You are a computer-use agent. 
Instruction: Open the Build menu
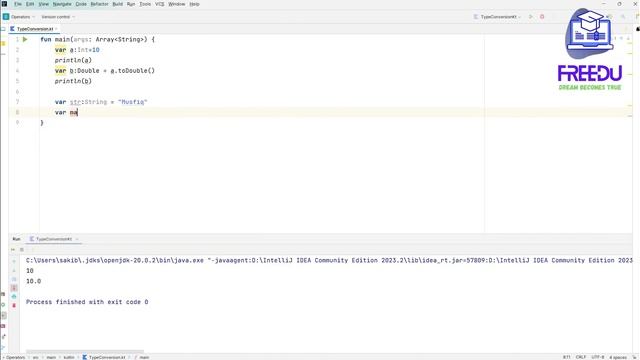118,4
